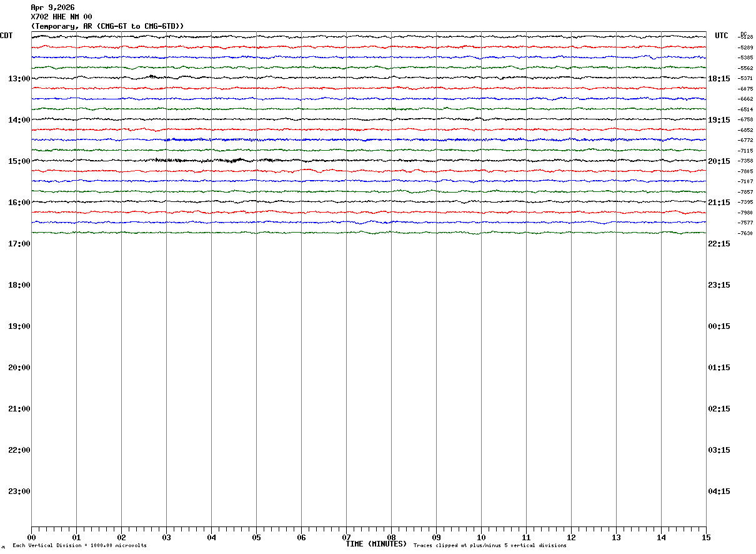The width and height of the screenshot is (756, 554).
Task: Click the 22:15 UTC time label
Action: coord(719,244)
